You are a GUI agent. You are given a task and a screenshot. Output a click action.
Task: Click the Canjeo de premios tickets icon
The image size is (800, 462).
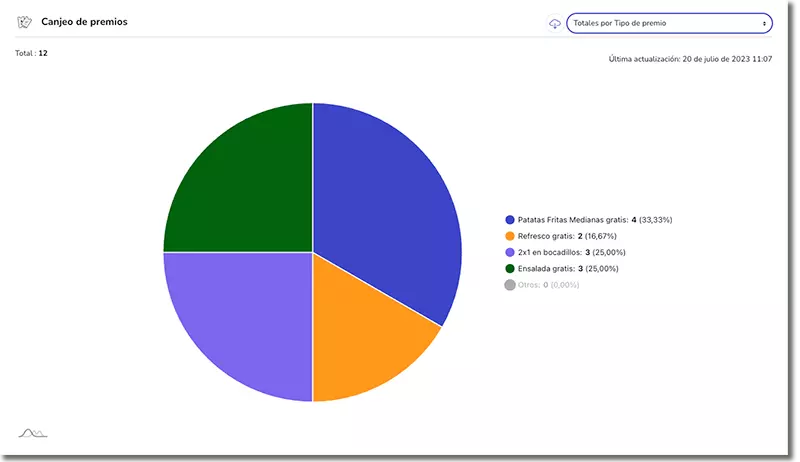[x=24, y=22]
